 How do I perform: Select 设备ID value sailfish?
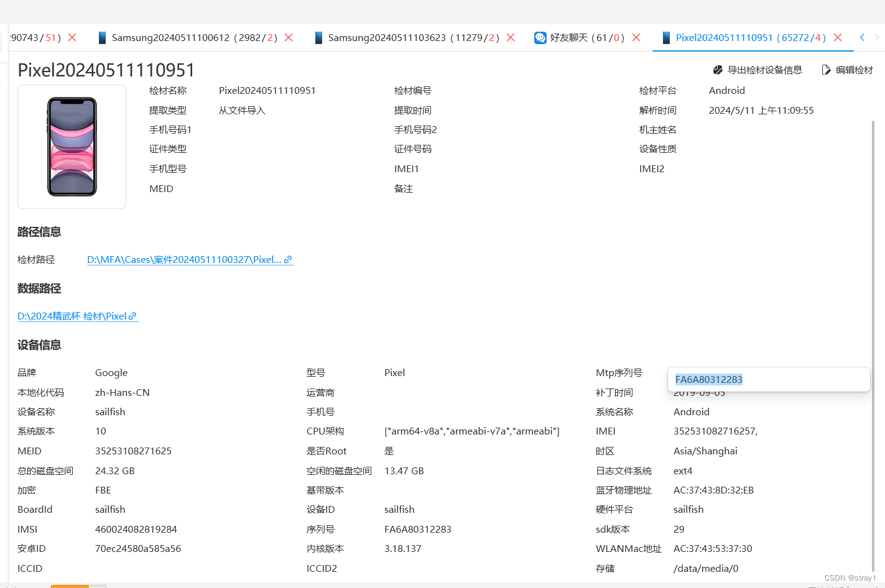point(399,510)
